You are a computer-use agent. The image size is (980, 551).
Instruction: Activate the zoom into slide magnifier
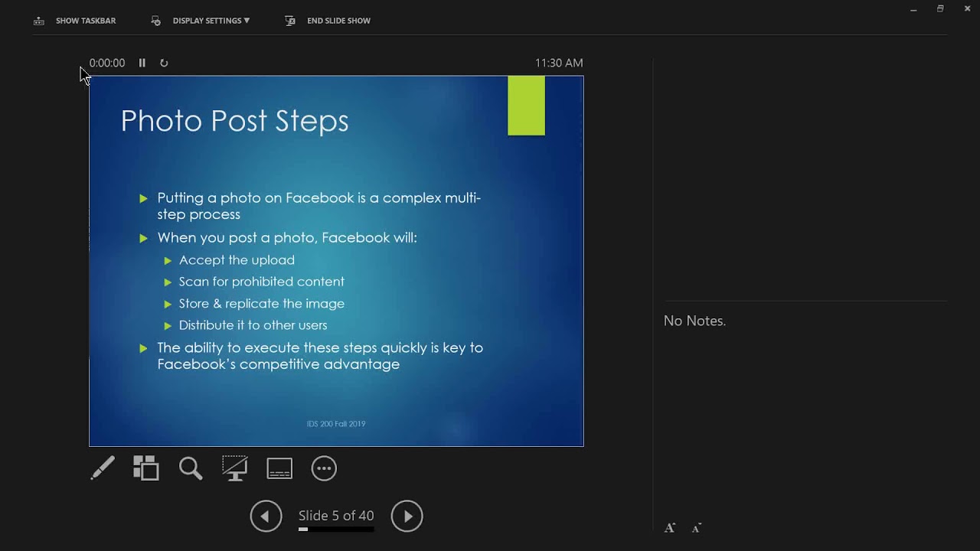(191, 468)
